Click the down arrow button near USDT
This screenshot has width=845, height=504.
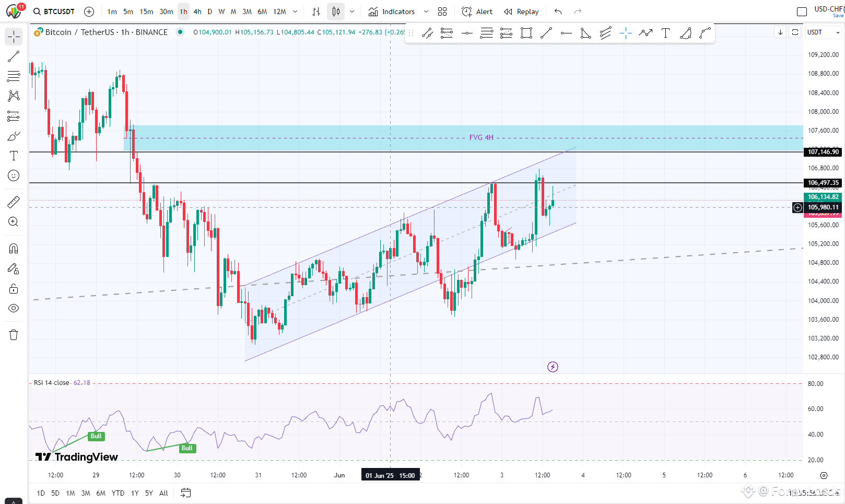coord(780,32)
